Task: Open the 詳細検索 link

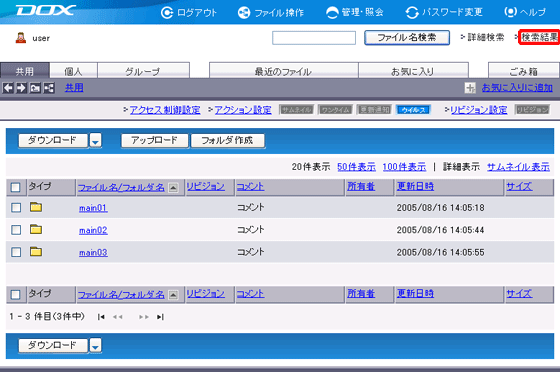Action: 486,37
